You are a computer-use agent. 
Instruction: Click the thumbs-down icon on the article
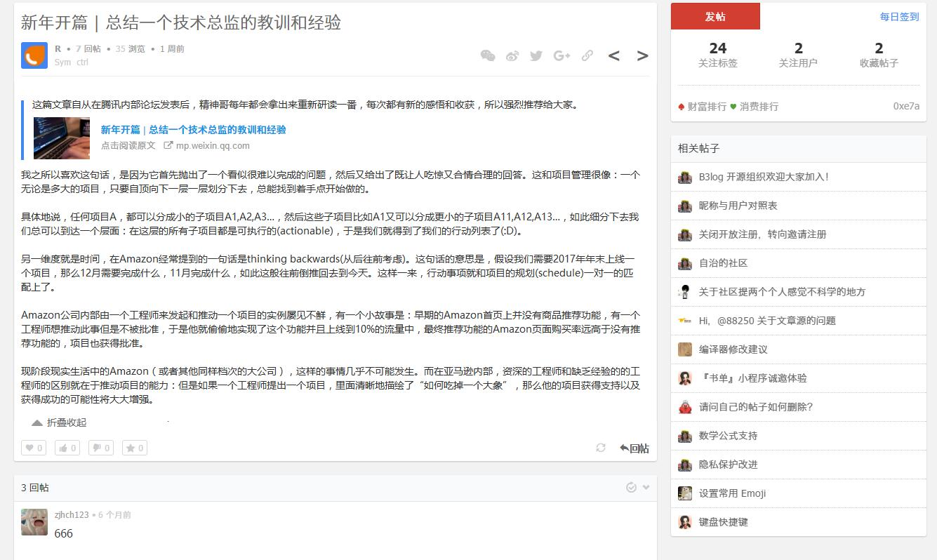click(x=100, y=447)
